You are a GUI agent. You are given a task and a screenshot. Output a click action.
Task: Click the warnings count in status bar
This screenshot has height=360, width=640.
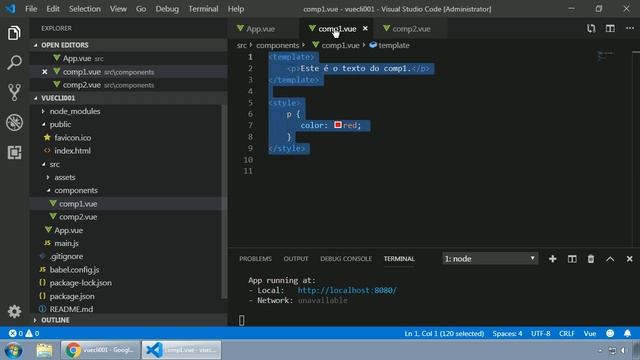33,333
